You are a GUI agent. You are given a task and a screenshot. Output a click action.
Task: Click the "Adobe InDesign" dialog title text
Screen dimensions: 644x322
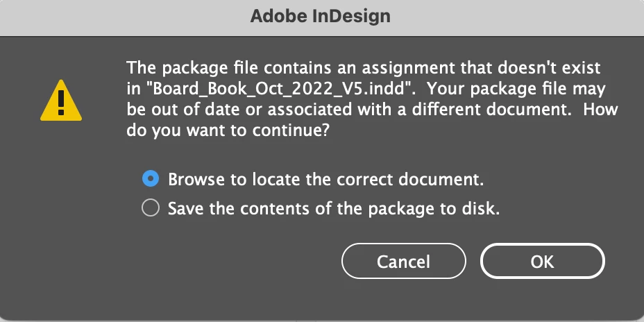321,17
